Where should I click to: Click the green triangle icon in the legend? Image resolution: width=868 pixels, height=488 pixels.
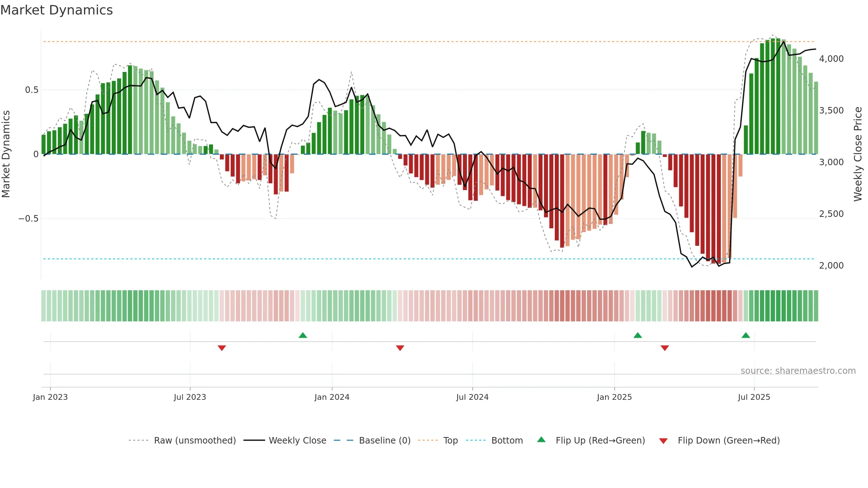[x=541, y=440]
